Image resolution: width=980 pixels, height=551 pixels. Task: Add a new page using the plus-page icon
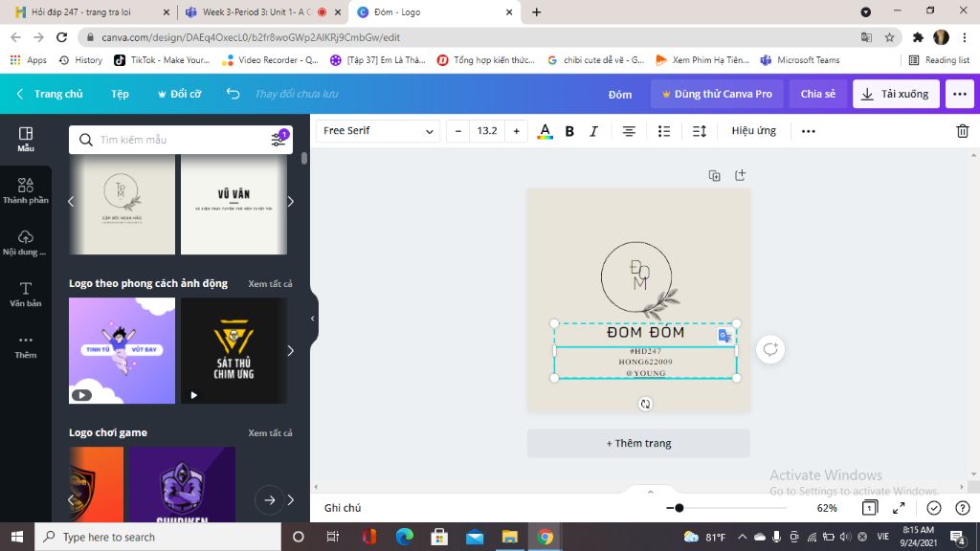pyautogui.click(x=740, y=176)
